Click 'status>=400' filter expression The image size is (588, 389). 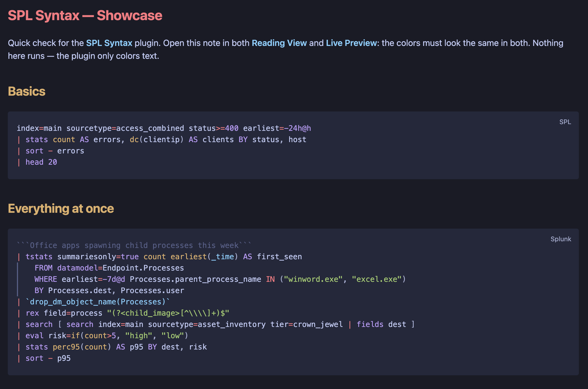coord(214,128)
